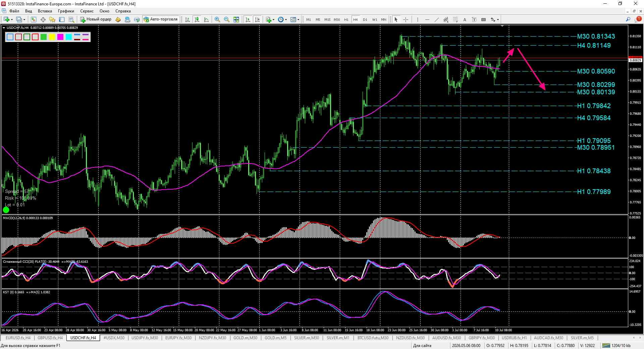Viewport: 644px width, 349px height.
Task: Toggle candlestick chart mode
Action: coord(197,19)
